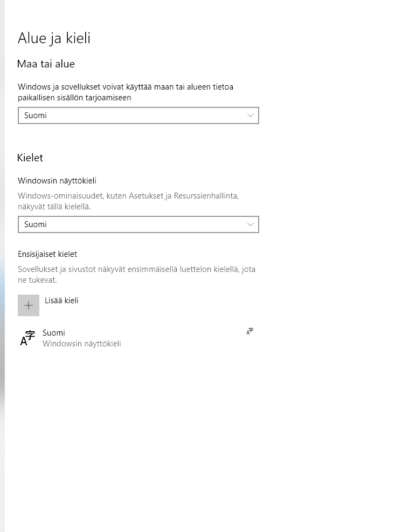Click the large language glyph beside Suomi
395x532 pixels.
click(27, 338)
